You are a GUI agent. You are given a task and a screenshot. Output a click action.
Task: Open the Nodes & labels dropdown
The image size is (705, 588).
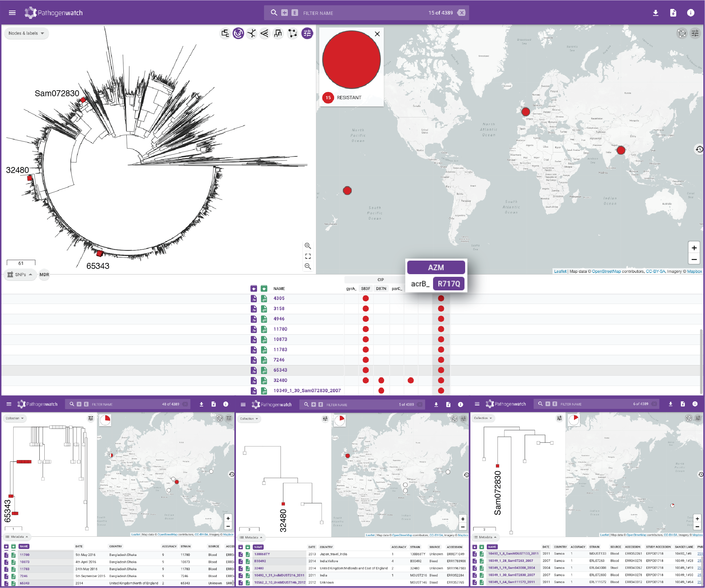pos(26,33)
